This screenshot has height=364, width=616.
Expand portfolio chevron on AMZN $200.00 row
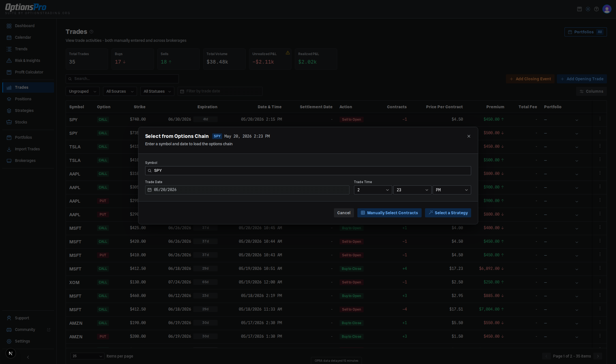point(577,337)
